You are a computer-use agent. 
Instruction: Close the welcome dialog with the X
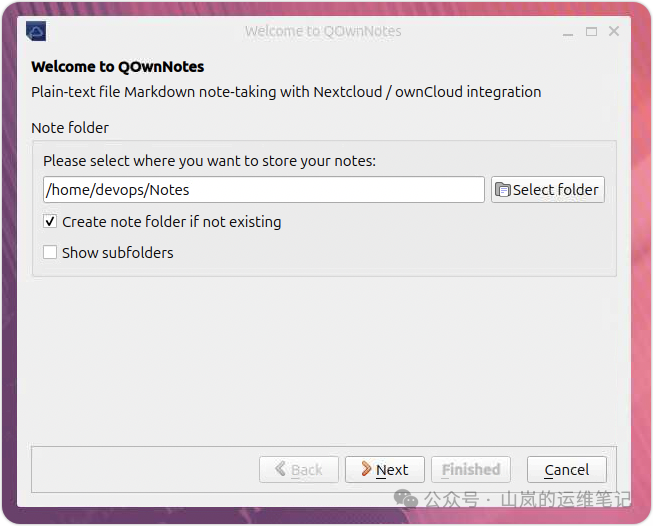615,31
